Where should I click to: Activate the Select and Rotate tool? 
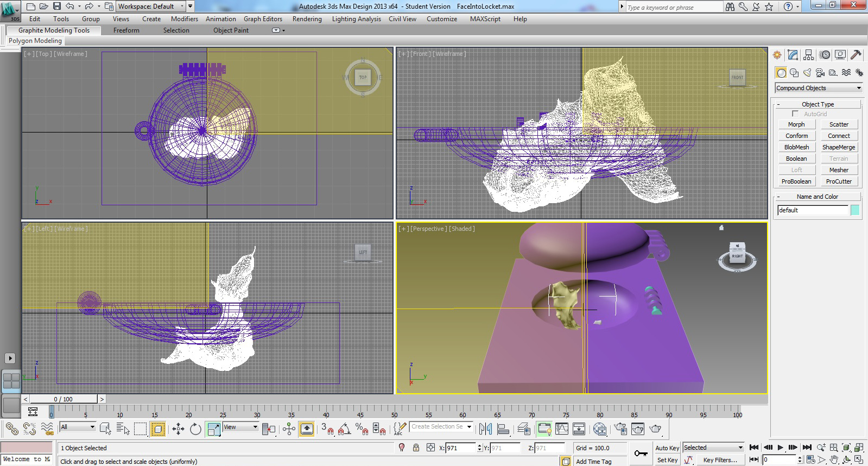click(195, 429)
